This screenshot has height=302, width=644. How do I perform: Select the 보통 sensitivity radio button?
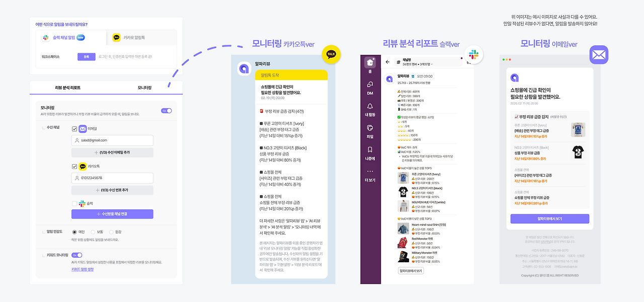click(x=93, y=232)
